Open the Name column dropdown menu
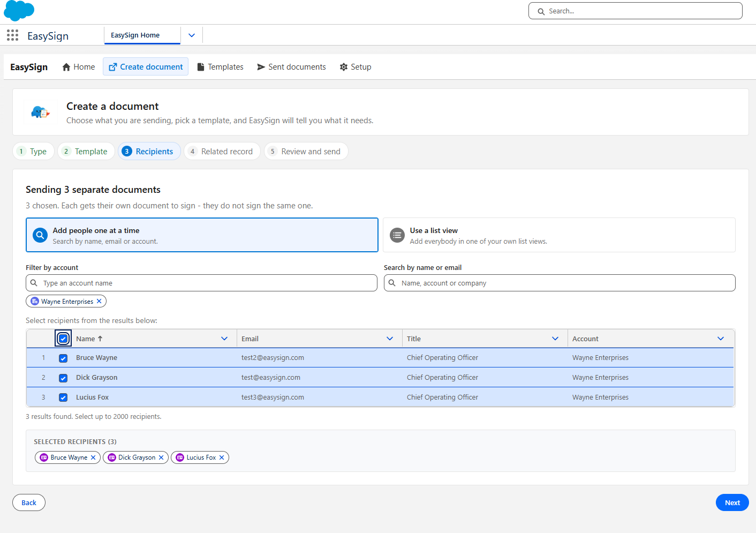Viewport: 756px width, 533px height. 224,339
